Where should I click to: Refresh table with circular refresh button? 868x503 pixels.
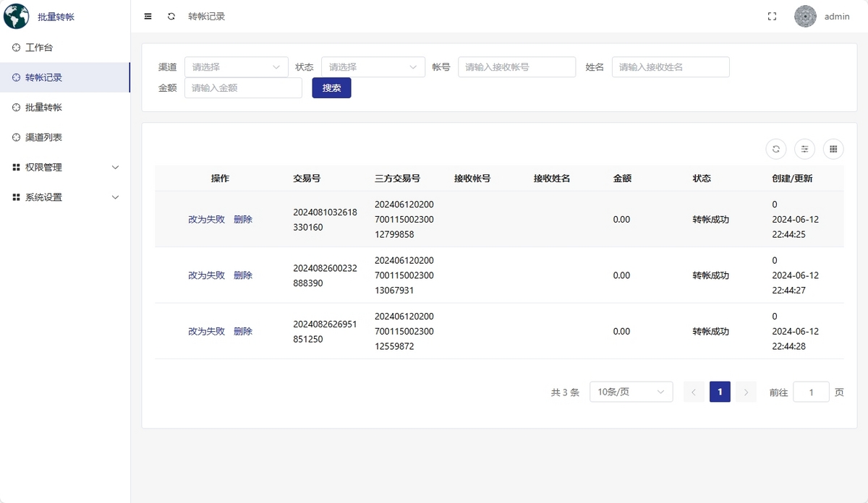pos(776,149)
